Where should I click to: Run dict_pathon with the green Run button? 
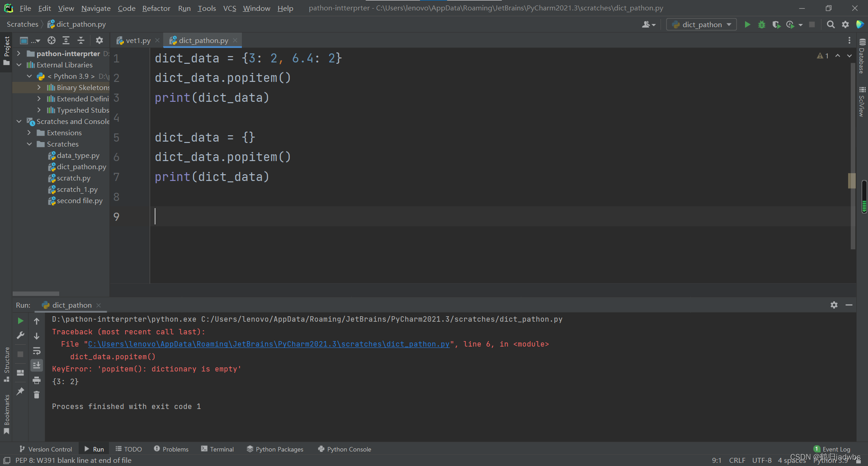click(747, 24)
